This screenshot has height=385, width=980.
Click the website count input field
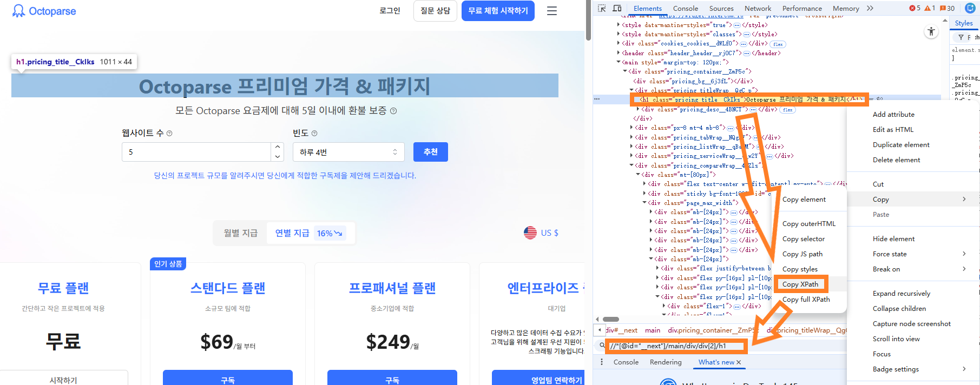pos(196,152)
